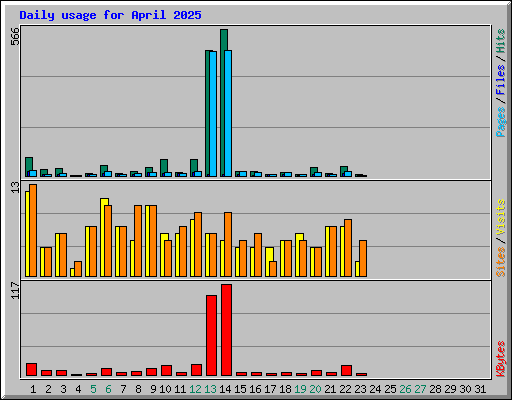
Task: Select day 8 on the x-axis
Action: click(138, 389)
